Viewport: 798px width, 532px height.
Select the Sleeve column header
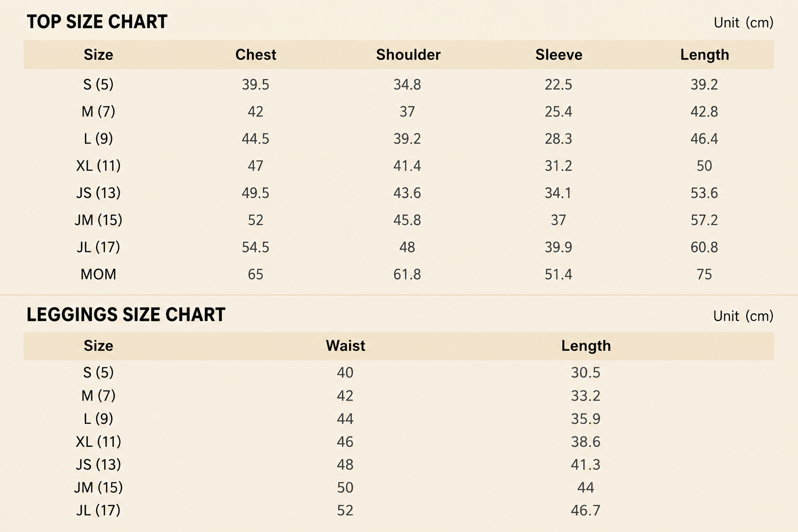tap(559, 55)
